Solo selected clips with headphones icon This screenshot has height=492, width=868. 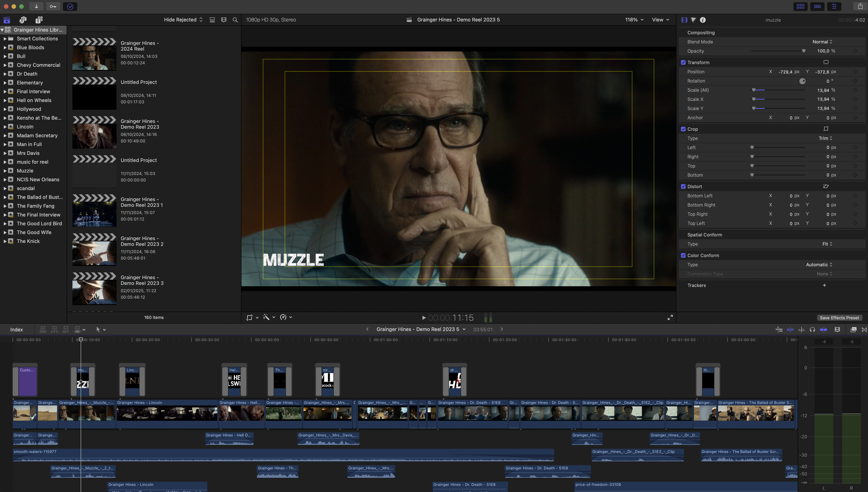812,329
